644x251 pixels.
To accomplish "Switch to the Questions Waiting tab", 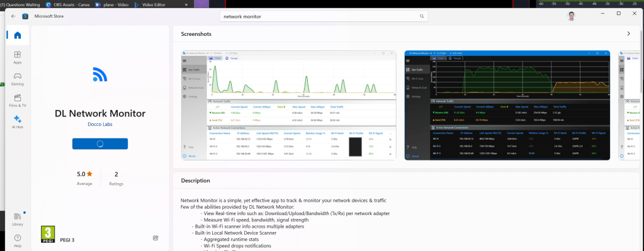I will pos(20,4).
